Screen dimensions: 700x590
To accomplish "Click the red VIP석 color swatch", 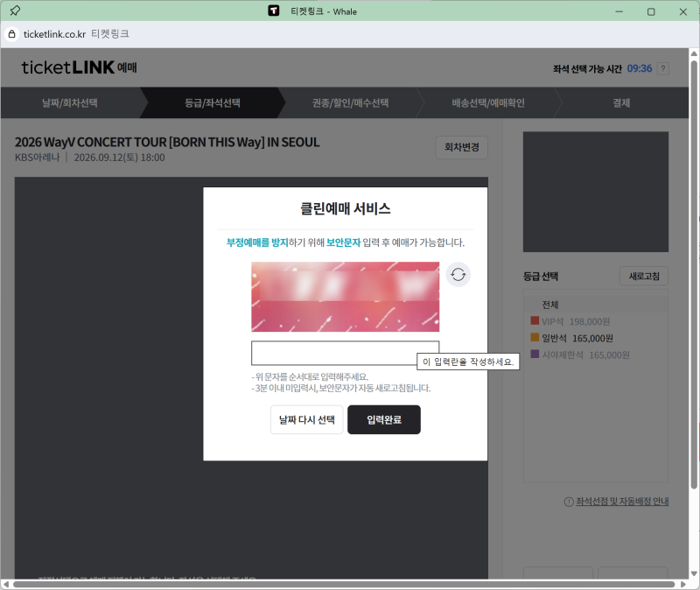I will click(535, 320).
